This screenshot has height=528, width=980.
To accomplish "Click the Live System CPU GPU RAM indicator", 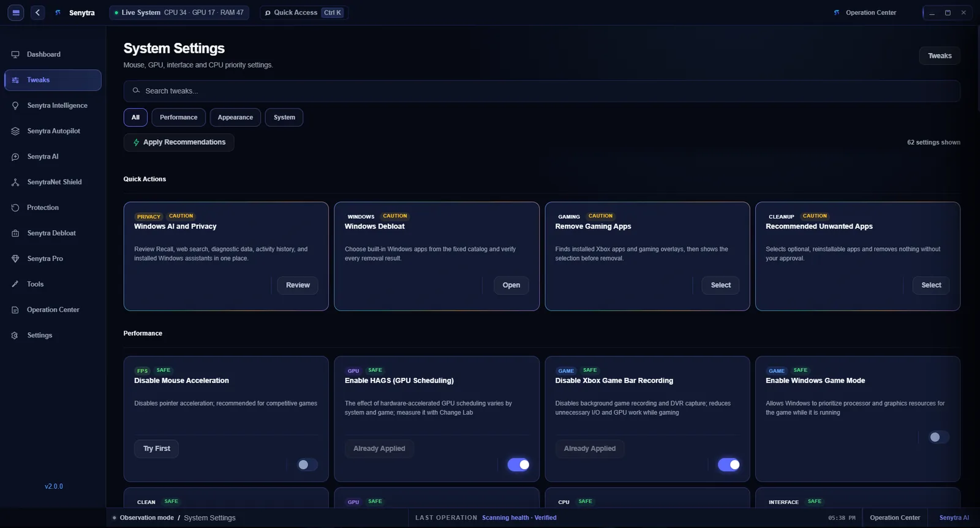I will click(179, 12).
